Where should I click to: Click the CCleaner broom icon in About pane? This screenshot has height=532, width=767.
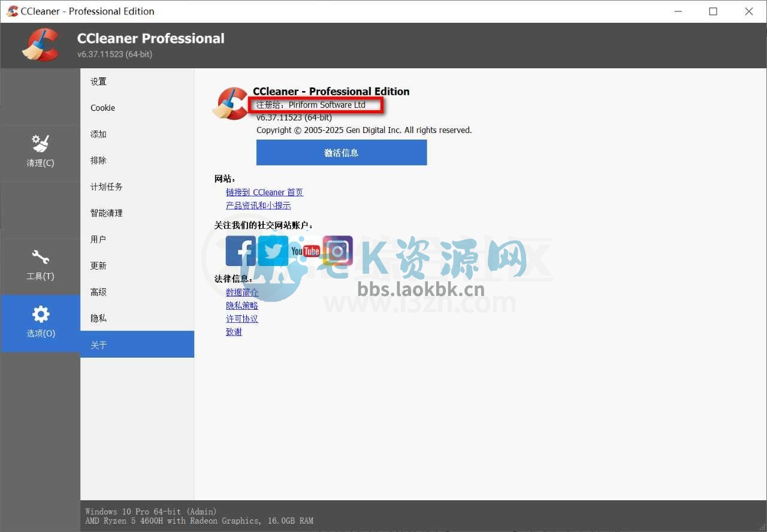[230, 104]
